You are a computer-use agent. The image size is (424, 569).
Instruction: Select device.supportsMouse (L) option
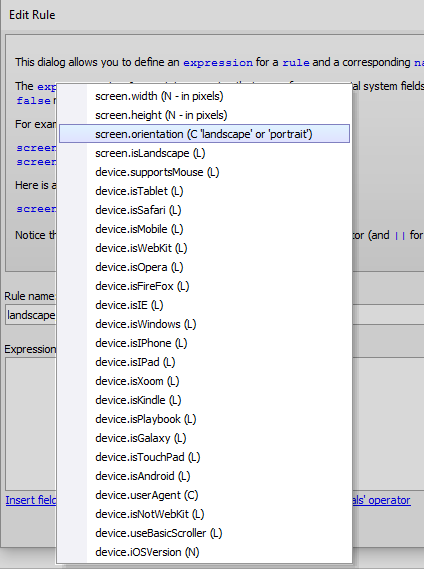pyautogui.click(x=204, y=172)
